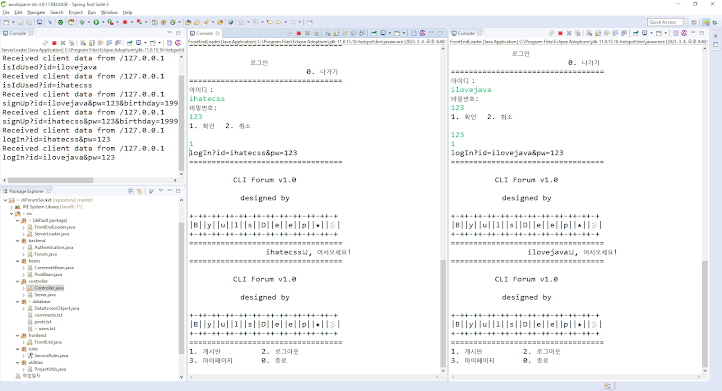Select Controller.java in Package Explorer

49,288
